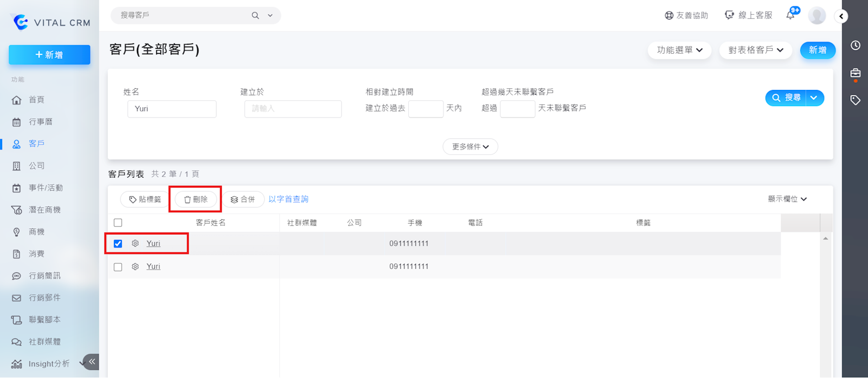
Task: Click the 以字首查詢 link
Action: click(288, 199)
